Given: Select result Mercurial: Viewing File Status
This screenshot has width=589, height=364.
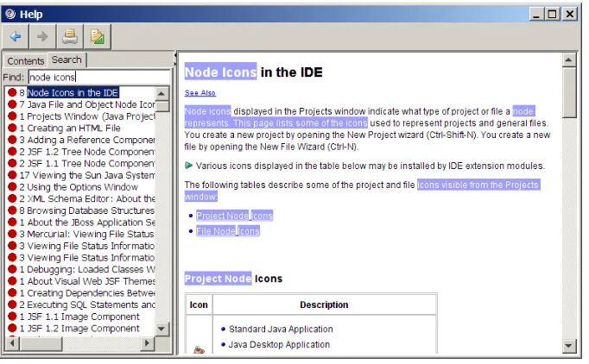Looking at the screenshot, I should [x=90, y=234].
